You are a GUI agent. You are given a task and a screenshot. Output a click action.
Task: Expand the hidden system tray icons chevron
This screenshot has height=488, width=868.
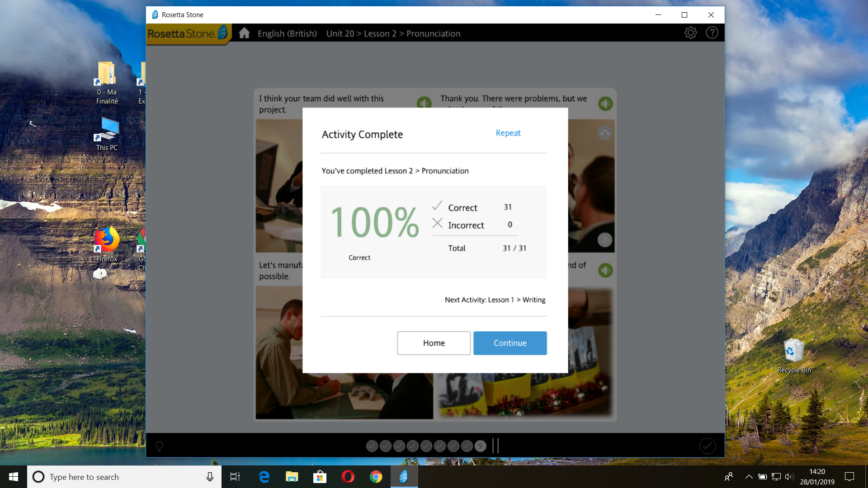[x=749, y=477]
